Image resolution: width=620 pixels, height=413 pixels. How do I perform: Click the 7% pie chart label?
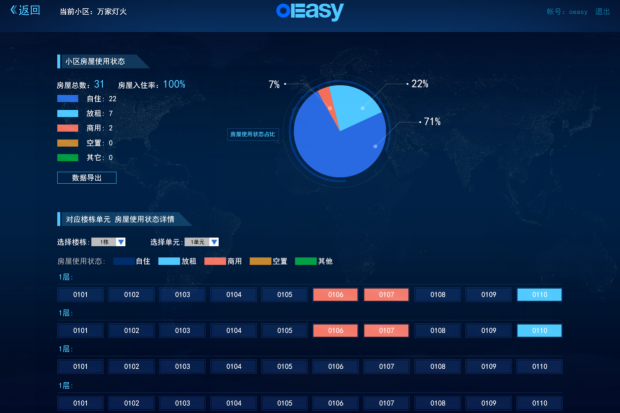(x=274, y=84)
